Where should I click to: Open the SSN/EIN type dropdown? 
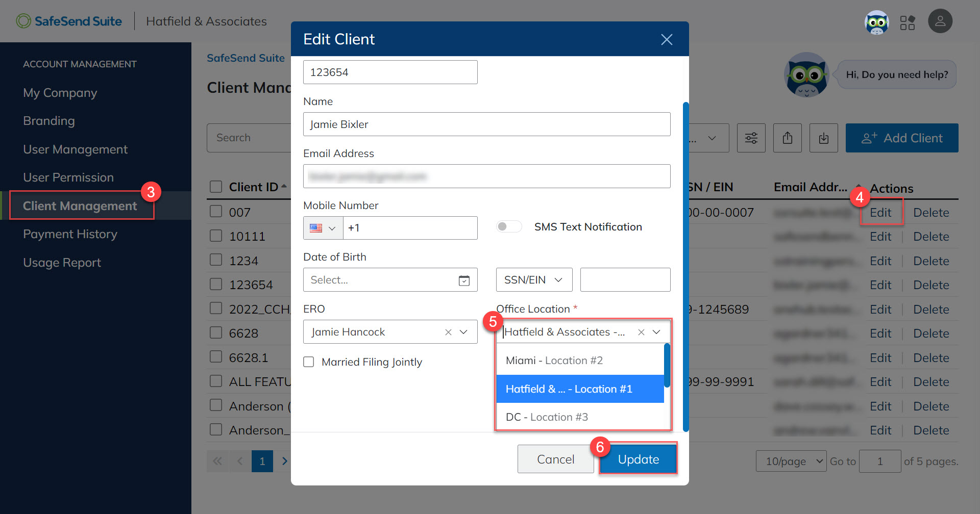pos(534,280)
